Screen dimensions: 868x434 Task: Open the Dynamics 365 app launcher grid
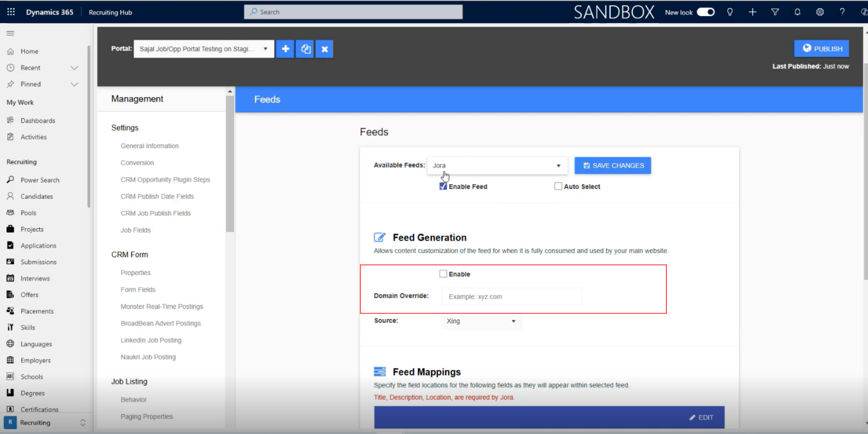click(11, 12)
